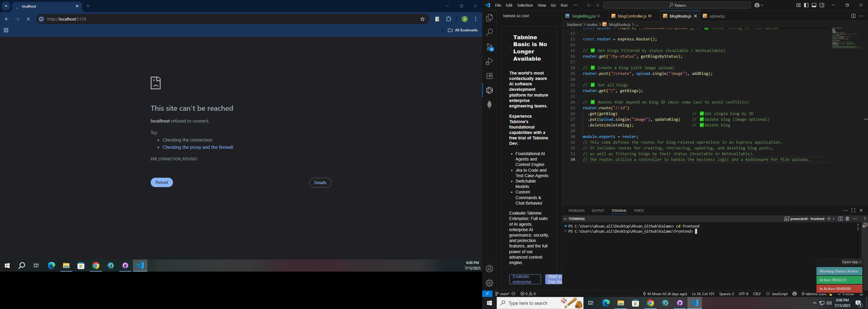This screenshot has height=309, width=868.
Task: Open the Accounts icon in VS Code
Action: click(x=489, y=269)
